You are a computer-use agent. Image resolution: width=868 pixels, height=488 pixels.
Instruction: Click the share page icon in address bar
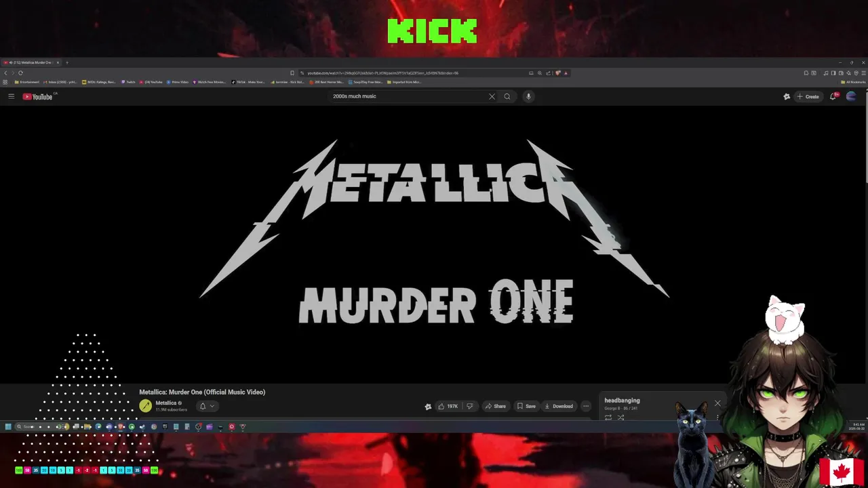pyautogui.click(x=548, y=73)
